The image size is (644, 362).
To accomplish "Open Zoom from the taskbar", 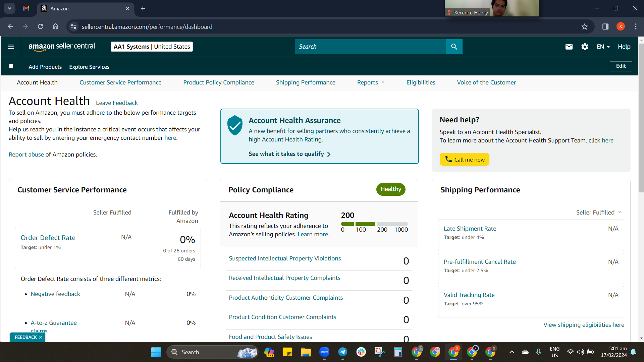I will click(324, 352).
